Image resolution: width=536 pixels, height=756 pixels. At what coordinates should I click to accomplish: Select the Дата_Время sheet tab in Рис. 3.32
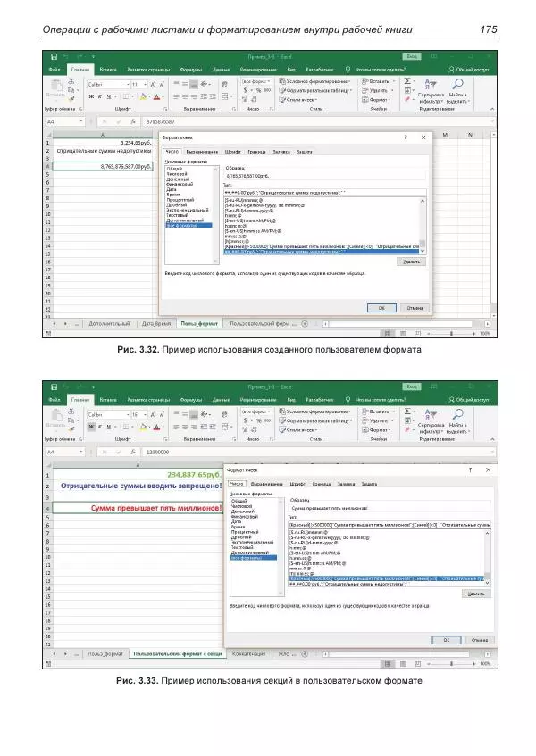156,323
